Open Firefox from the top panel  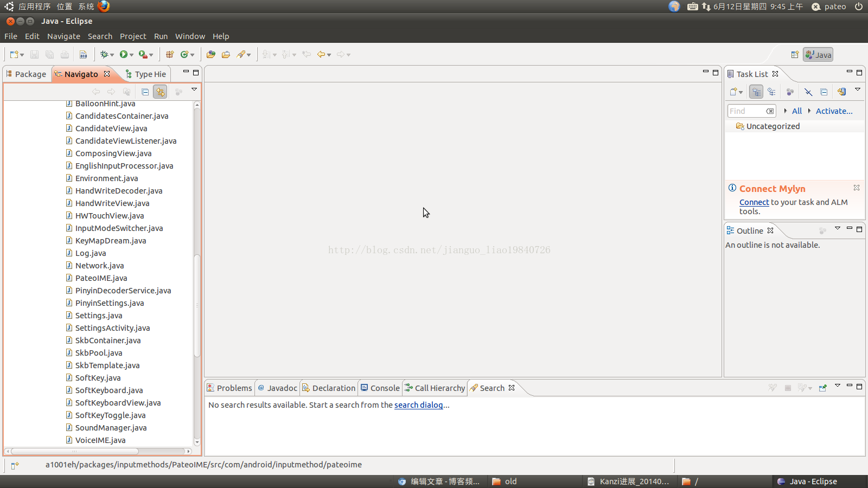tap(104, 6)
